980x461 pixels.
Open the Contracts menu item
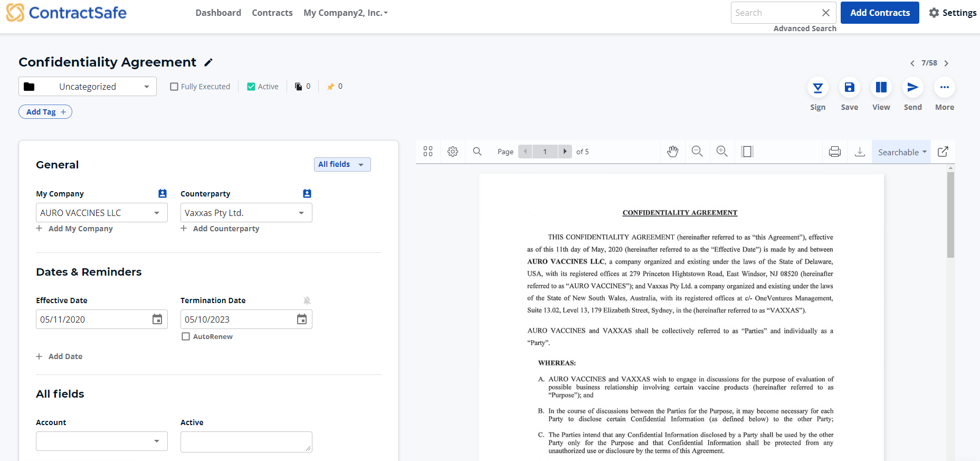click(x=272, y=13)
